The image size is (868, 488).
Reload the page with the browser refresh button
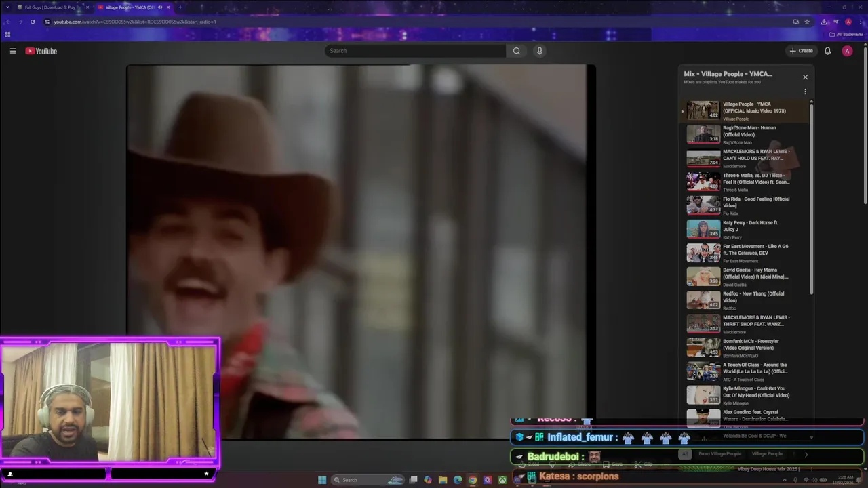coord(33,22)
